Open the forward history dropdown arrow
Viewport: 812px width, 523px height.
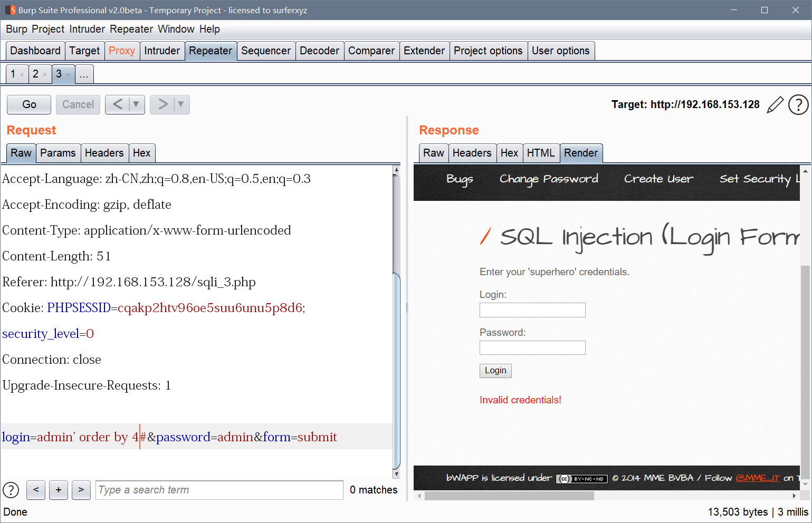coord(181,104)
